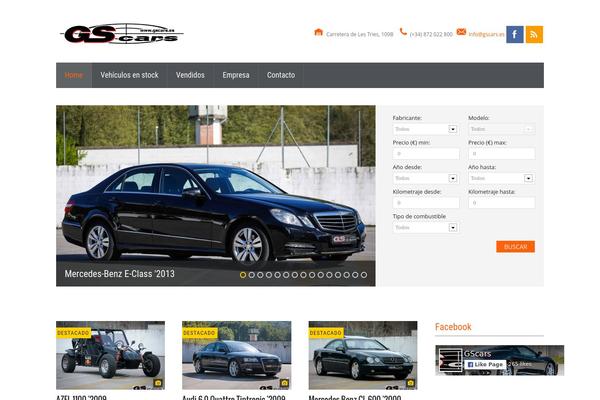Open camera icon on AZEL 1100 thumbnail
This screenshot has height=400, width=600.
coord(158,383)
